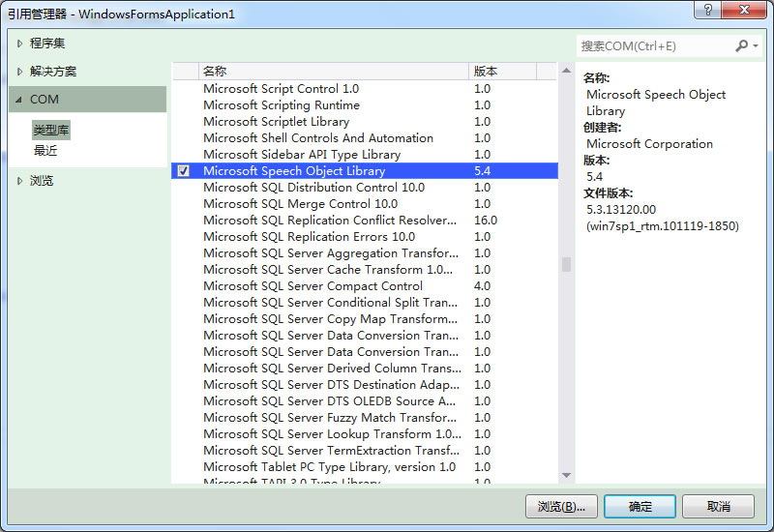Select Microsoft Script Control 1.0
Image resolution: width=774 pixels, height=532 pixels.
coord(365,89)
